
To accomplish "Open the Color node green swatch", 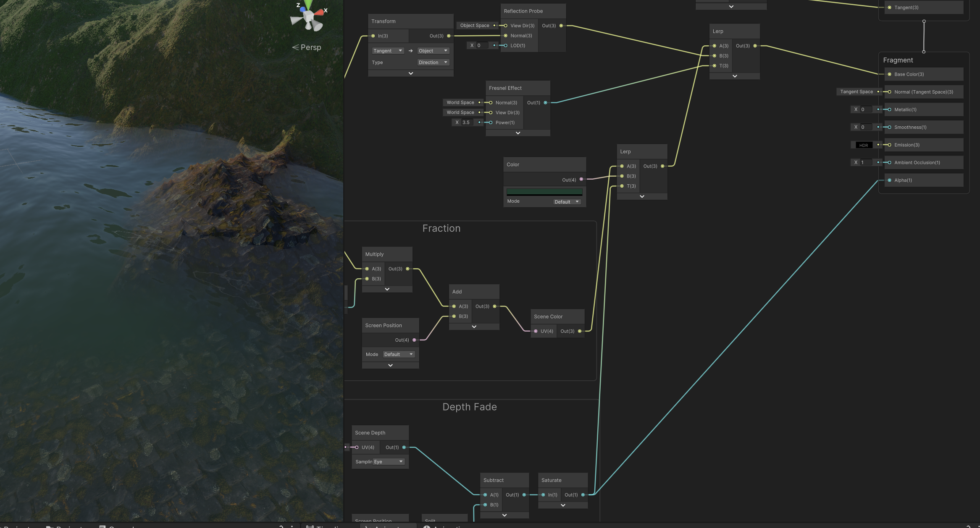I will pos(544,192).
